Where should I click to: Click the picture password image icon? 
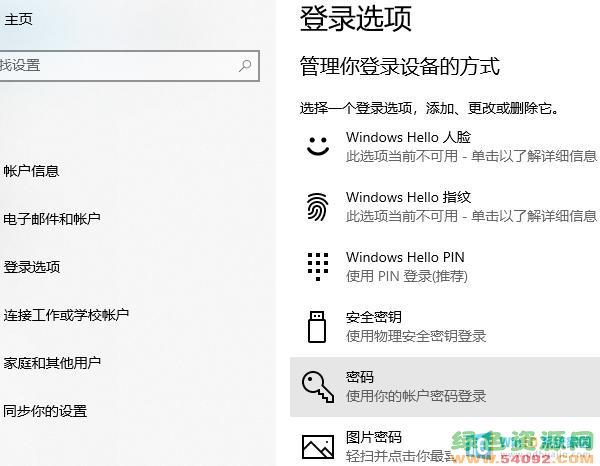point(318,446)
